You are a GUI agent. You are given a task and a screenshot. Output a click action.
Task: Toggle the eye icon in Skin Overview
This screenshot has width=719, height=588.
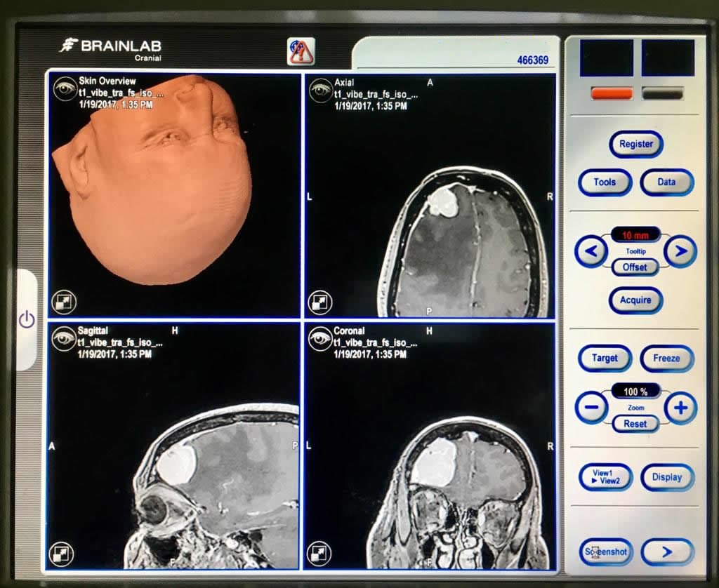click(x=65, y=88)
